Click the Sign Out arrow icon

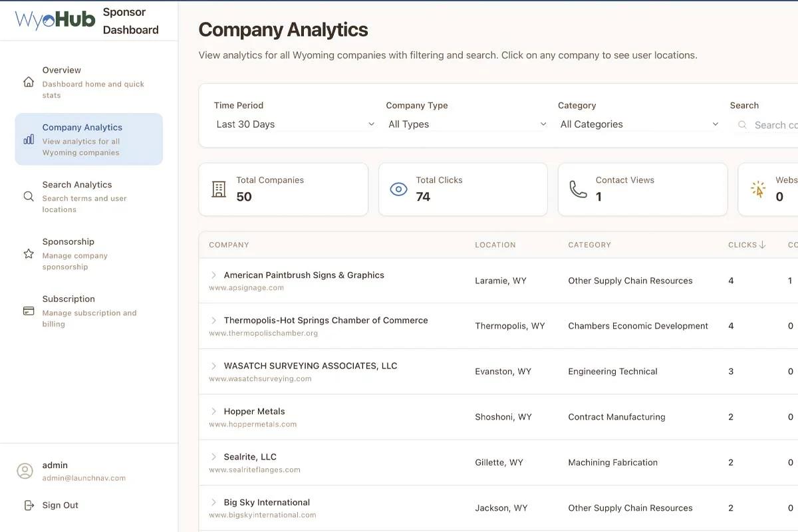[29, 505]
